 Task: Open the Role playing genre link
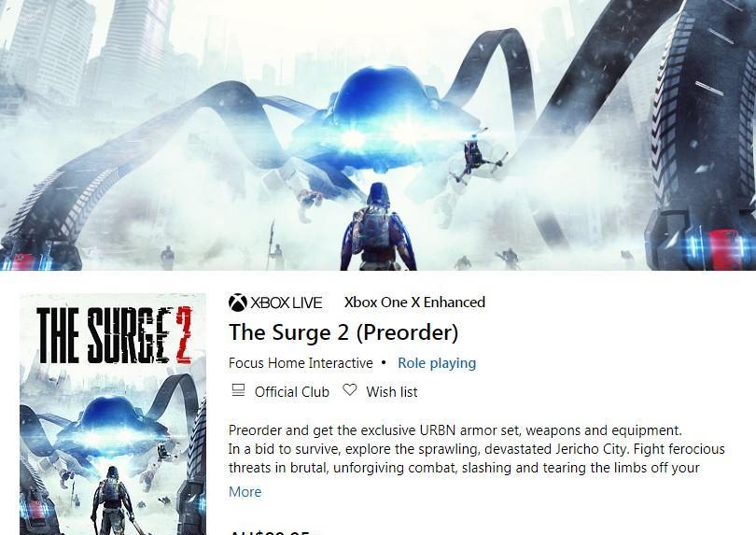[x=437, y=363]
